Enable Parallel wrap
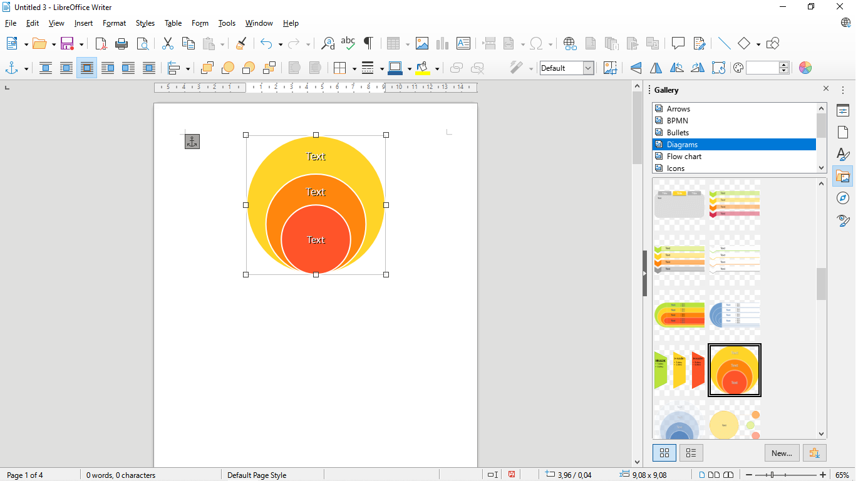The height and width of the screenshot is (481, 868). point(66,68)
